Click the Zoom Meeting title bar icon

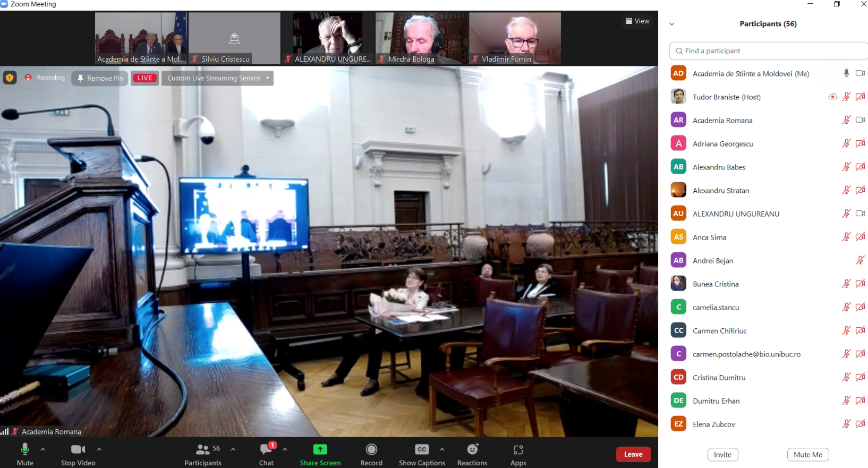(4, 4)
